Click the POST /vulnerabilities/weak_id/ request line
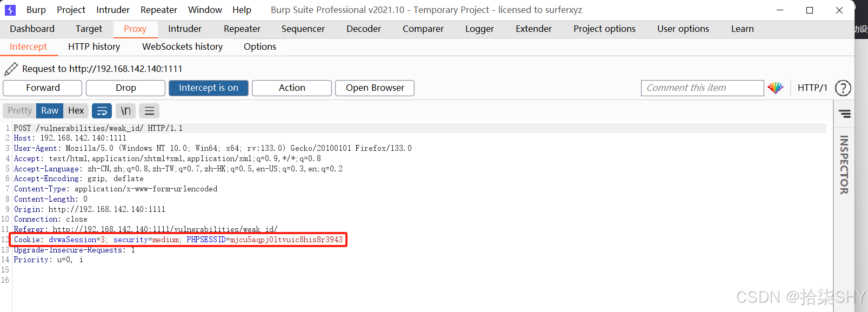This screenshot has width=868, height=312. 98,128
